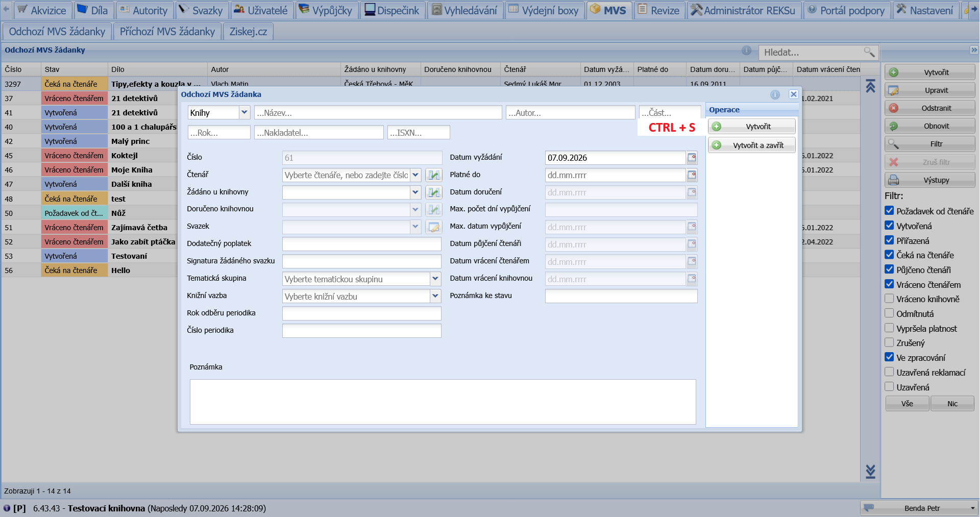Click Odstranit in the right sidebar
Screen dimensions: 980x517
pos(929,108)
